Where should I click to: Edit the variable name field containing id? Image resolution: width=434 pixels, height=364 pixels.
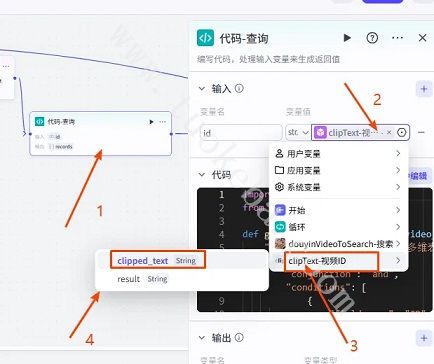[241, 133]
